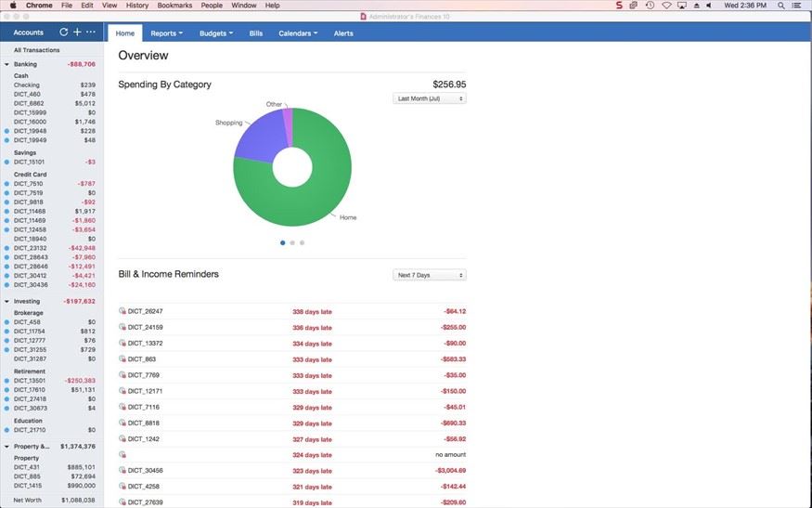Screen dimensions: 812x508
Task: Click the blue status dot beside DICT_19948
Action: click(x=7, y=131)
